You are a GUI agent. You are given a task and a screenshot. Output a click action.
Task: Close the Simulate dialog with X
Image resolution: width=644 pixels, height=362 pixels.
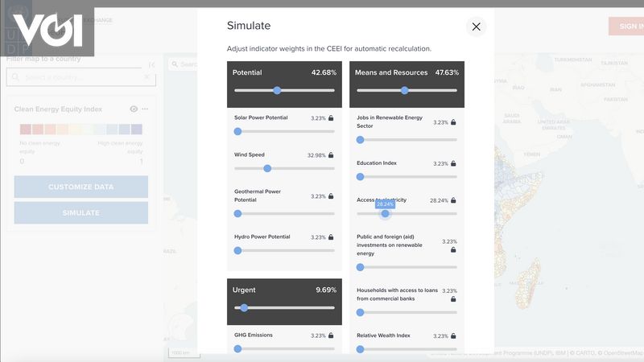[x=476, y=27]
